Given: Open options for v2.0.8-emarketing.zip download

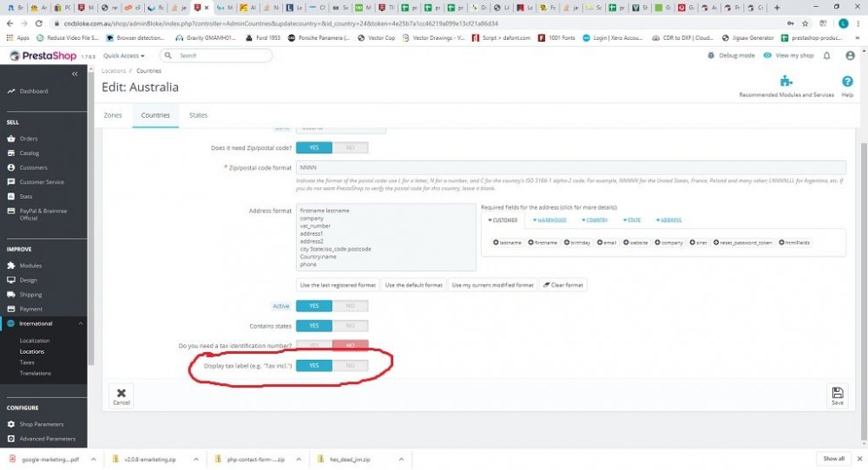Looking at the screenshot, I should [196, 459].
